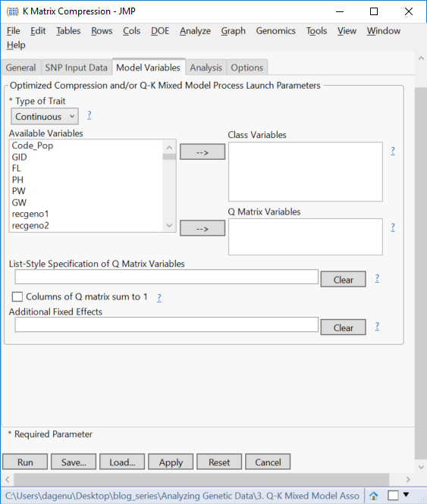Click the Additional Fixed Effects input field

166,324
